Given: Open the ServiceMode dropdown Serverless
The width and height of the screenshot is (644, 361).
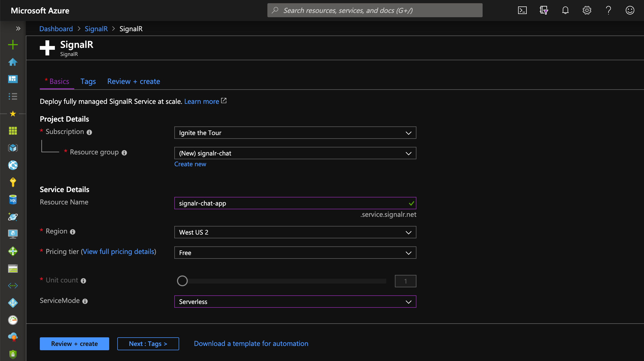Looking at the screenshot, I should (295, 302).
